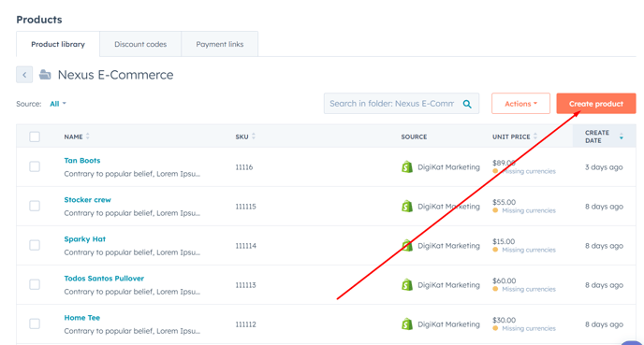Check the Home Tee row checkbox
This screenshot has height=345, width=644.
pyautogui.click(x=35, y=323)
